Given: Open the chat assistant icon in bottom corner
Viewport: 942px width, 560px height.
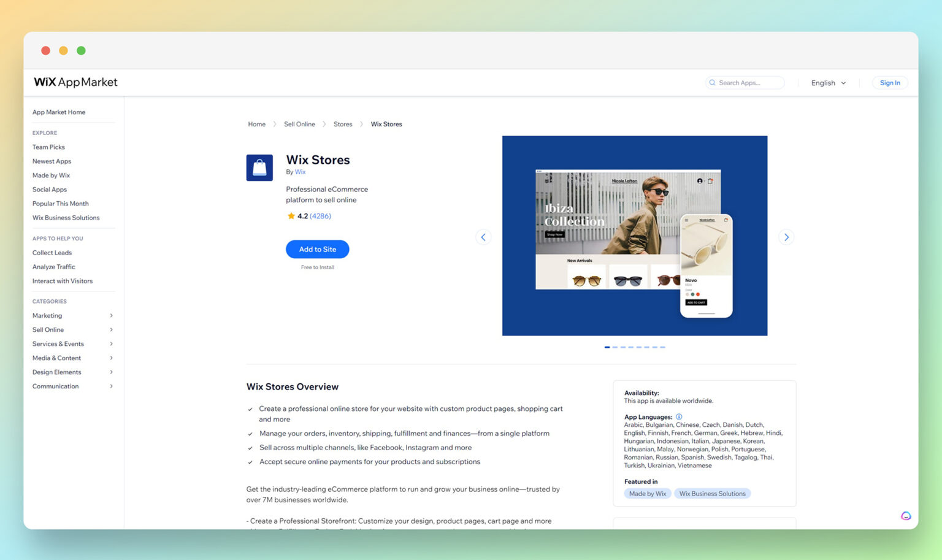Looking at the screenshot, I should pos(906,516).
